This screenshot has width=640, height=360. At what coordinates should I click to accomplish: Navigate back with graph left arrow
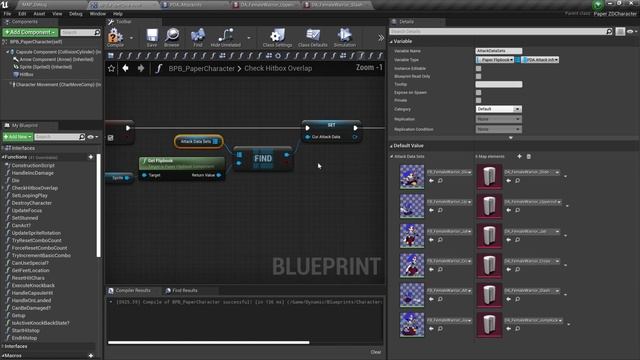[x=126, y=68]
